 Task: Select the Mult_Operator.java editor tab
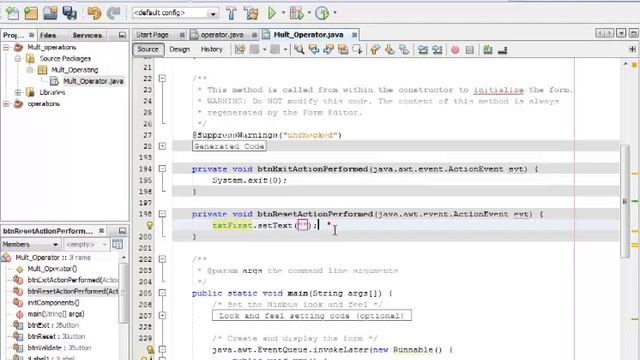(x=308, y=35)
